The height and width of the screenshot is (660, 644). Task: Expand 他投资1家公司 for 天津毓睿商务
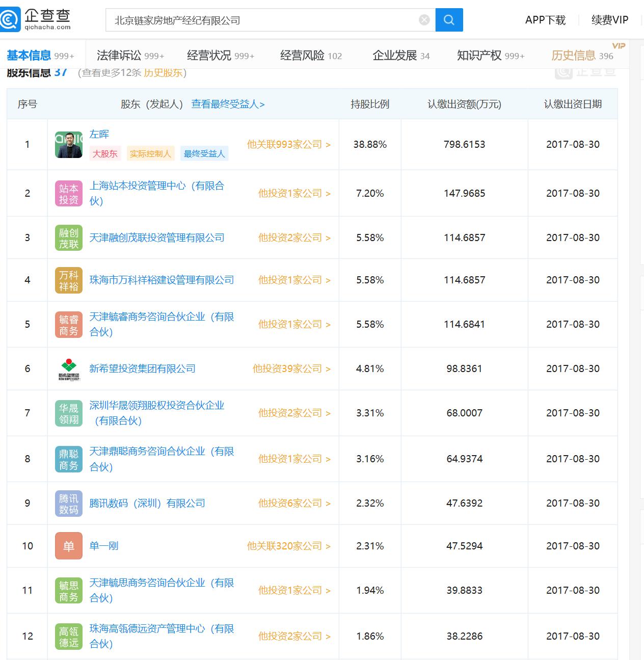tap(294, 325)
